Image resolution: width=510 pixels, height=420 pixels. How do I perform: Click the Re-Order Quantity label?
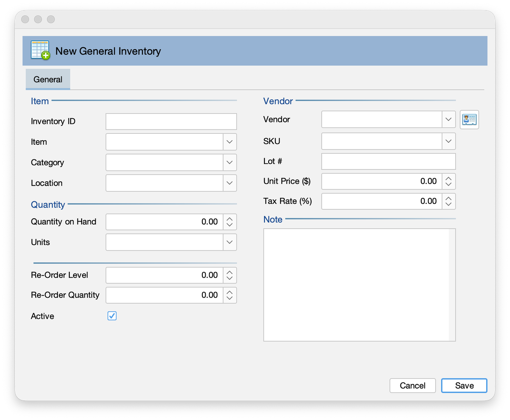pyautogui.click(x=65, y=295)
